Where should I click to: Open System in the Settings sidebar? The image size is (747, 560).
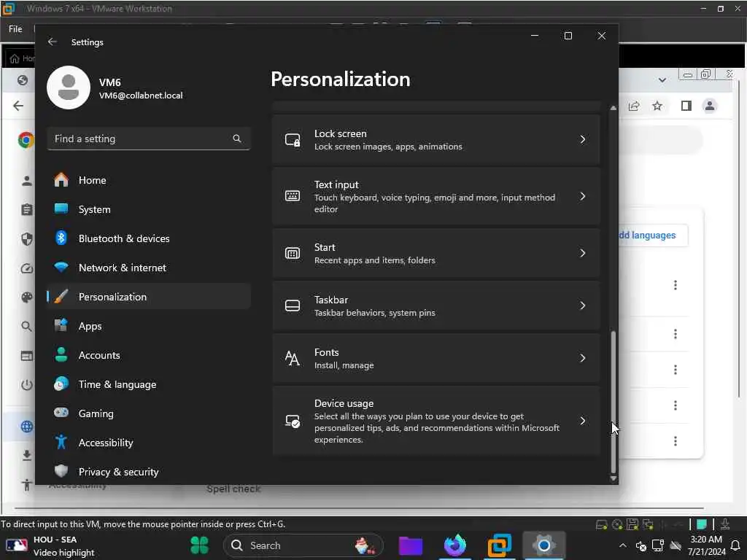[x=149, y=209]
